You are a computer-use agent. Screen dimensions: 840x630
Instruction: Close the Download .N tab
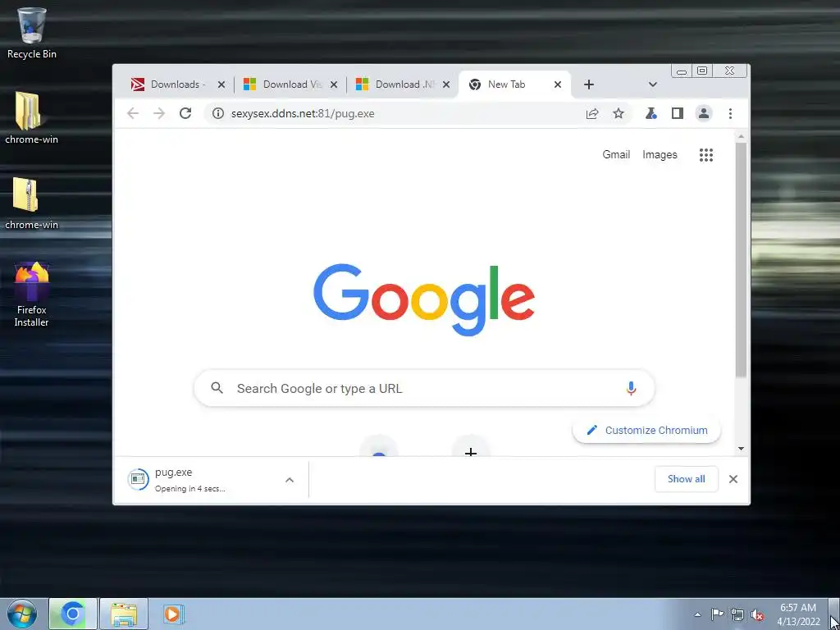point(446,84)
